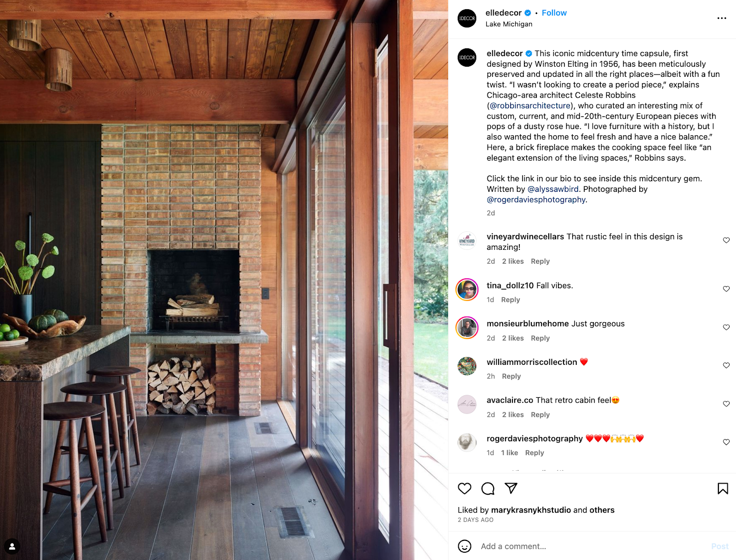The width and height of the screenshot is (736, 560).
Task: Like tina_dollz10 comment heart
Action: click(726, 289)
